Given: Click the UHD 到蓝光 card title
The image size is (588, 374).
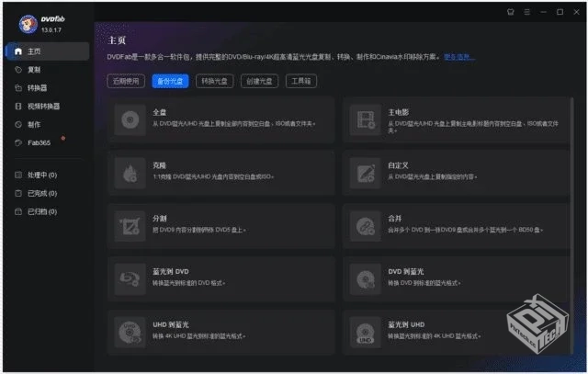Looking at the screenshot, I should tap(171, 325).
